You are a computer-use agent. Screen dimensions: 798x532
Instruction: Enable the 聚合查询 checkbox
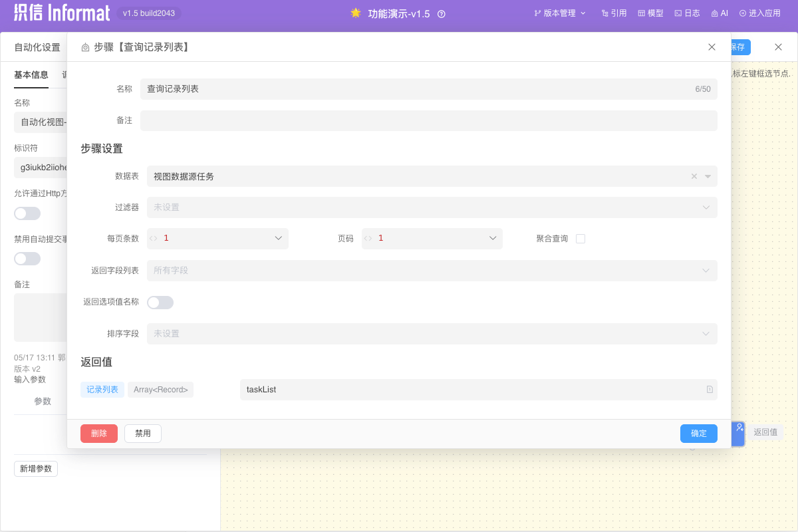(581, 239)
